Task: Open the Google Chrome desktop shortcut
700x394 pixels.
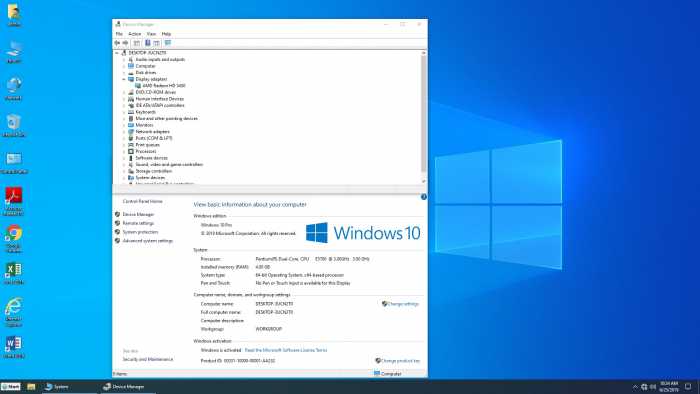Action: tap(14, 238)
